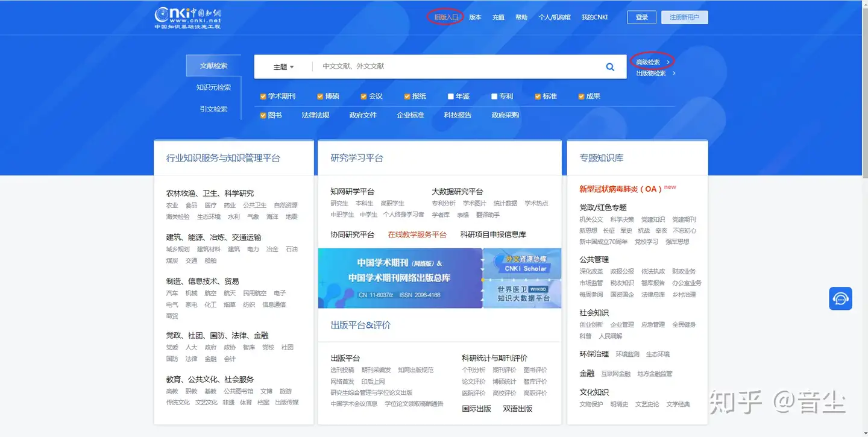Open the 世界医卫 知识大数据平台 banner

pyautogui.click(x=522, y=294)
